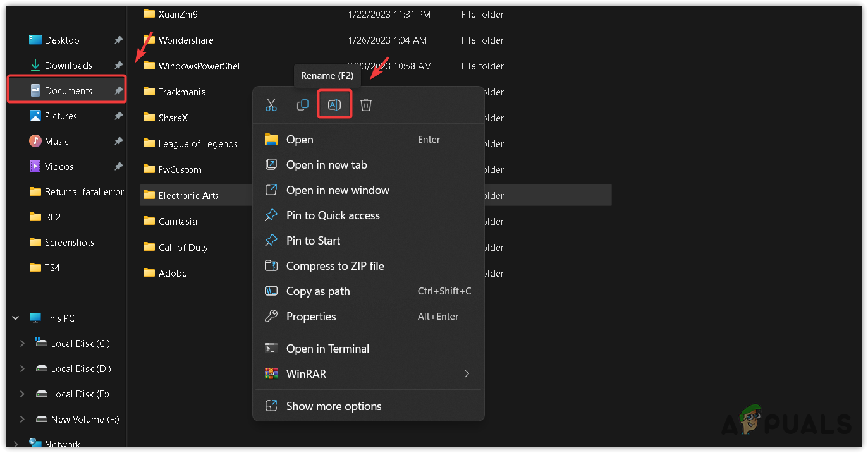The width and height of the screenshot is (868, 453).
Task: Click the pin icon beside Downloads
Action: (118, 66)
